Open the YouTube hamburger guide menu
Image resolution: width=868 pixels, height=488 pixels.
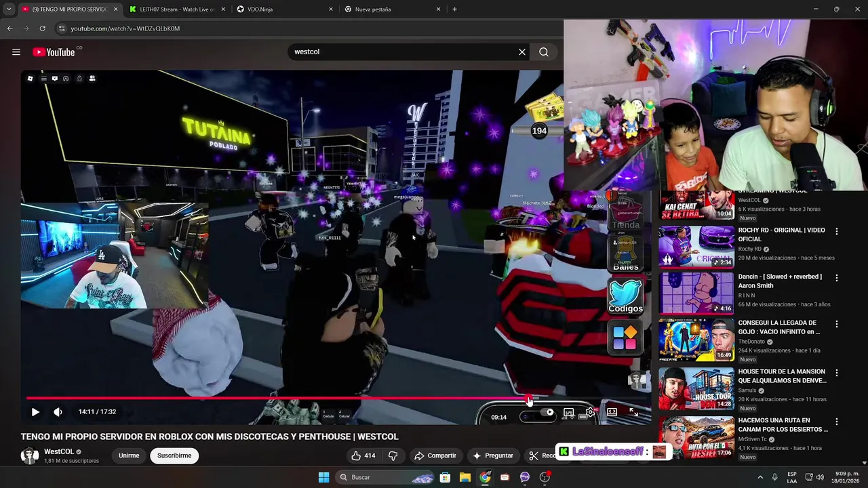tap(16, 52)
